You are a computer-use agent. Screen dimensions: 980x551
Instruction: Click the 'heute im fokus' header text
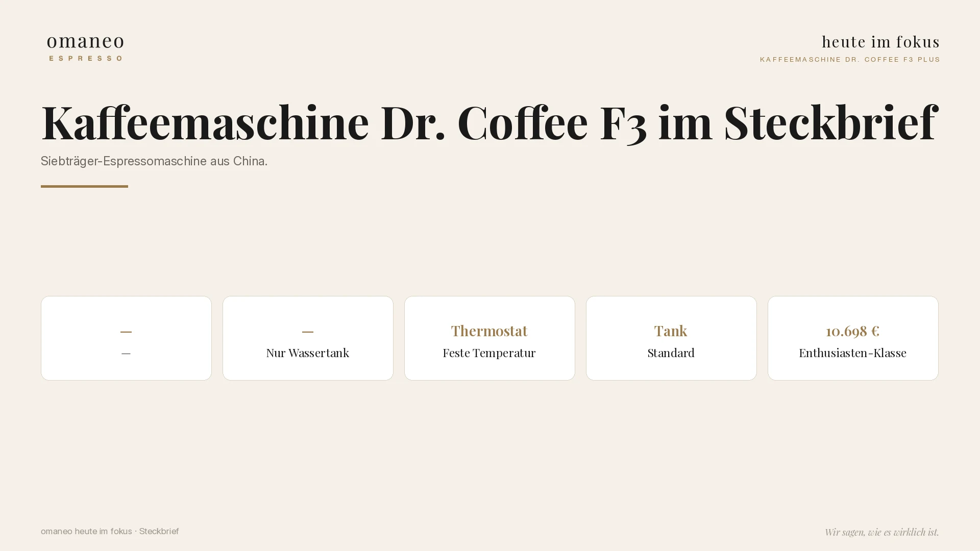coord(880,41)
